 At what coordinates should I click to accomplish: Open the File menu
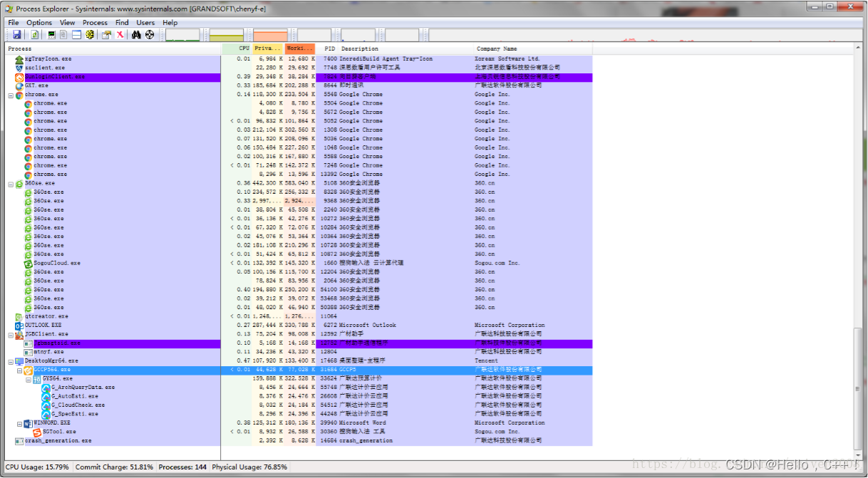[x=14, y=23]
